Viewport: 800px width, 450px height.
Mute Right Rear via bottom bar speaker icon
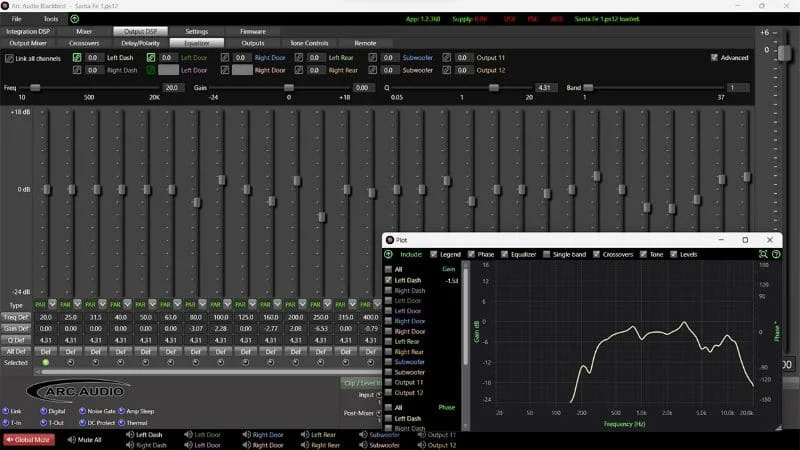click(305, 445)
